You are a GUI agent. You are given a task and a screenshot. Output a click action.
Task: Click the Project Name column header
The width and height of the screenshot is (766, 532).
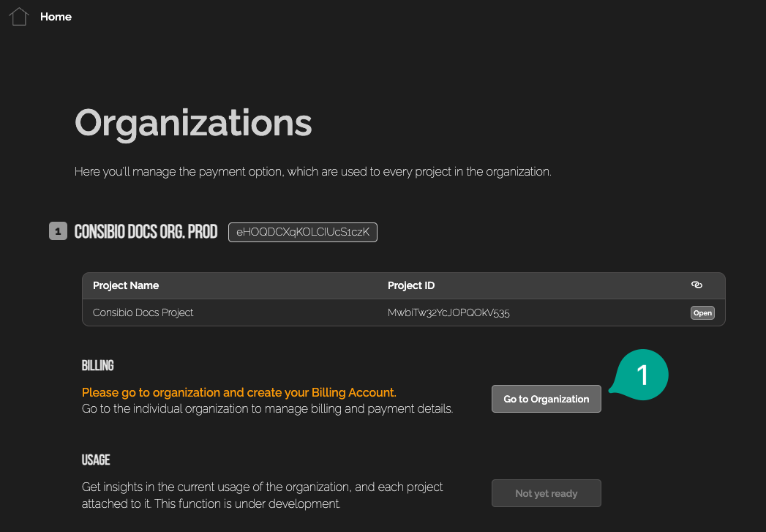(x=126, y=285)
